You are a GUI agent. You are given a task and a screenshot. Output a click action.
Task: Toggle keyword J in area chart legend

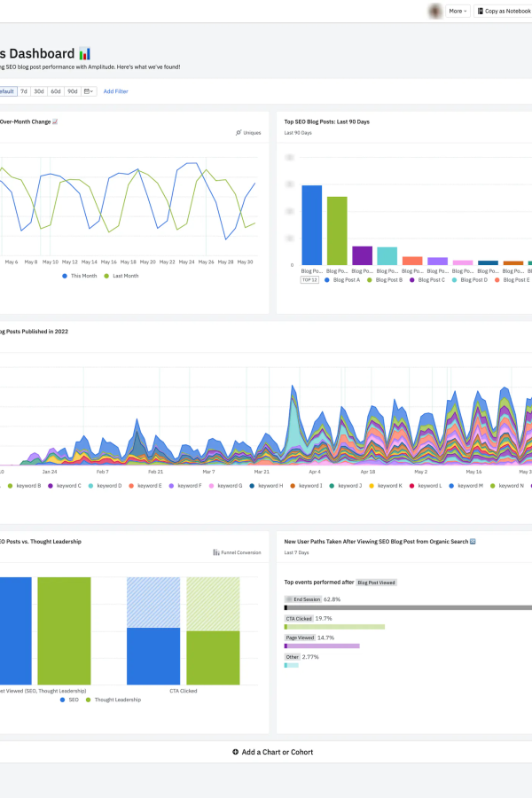(x=346, y=486)
